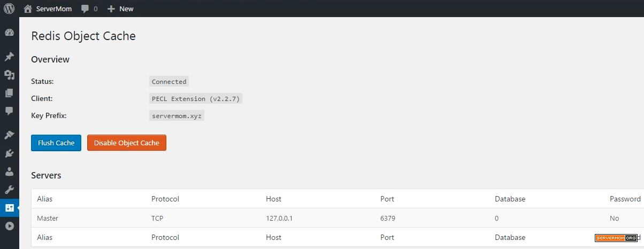Open Comments from the sidebar icon
Screen dimensions: 644x249
click(9, 111)
